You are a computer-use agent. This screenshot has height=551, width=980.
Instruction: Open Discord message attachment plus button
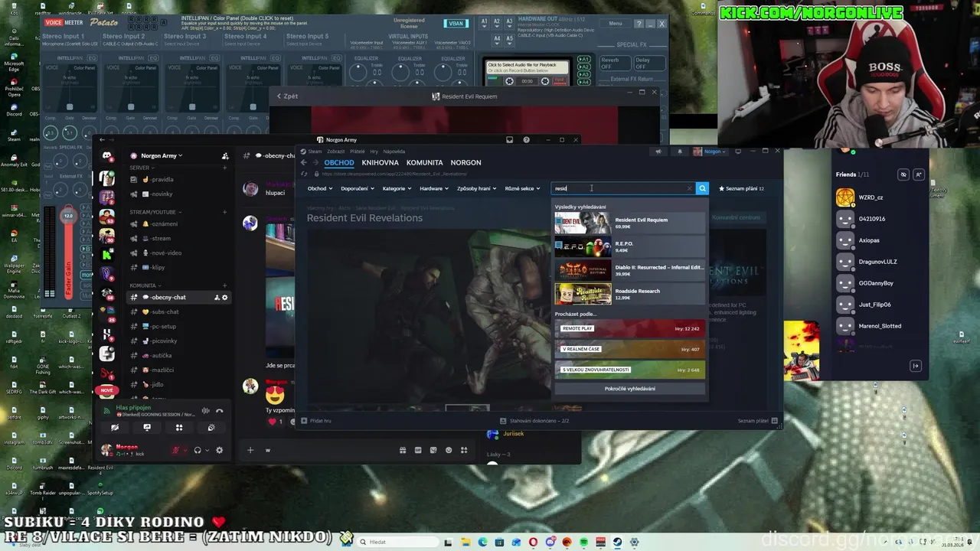point(250,450)
